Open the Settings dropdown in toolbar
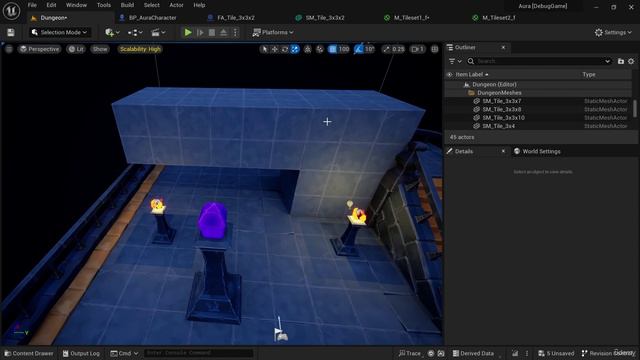640x360 pixels. click(x=613, y=32)
